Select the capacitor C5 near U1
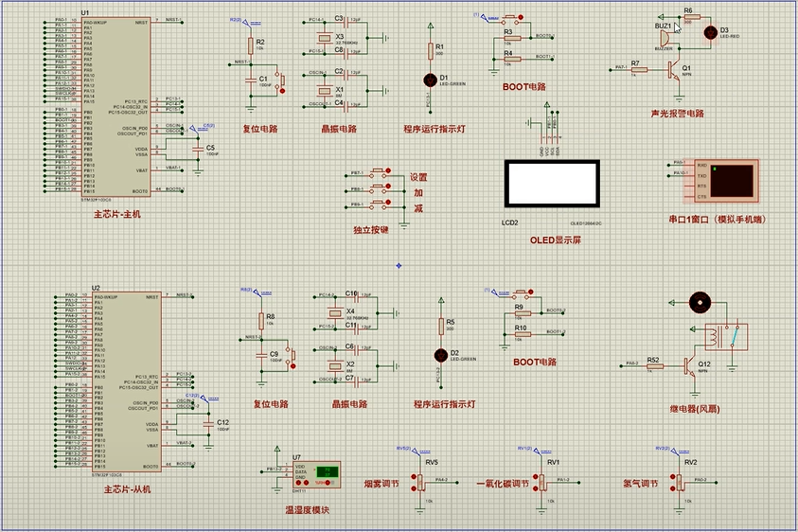The width and height of the screenshot is (798, 532). 198,150
